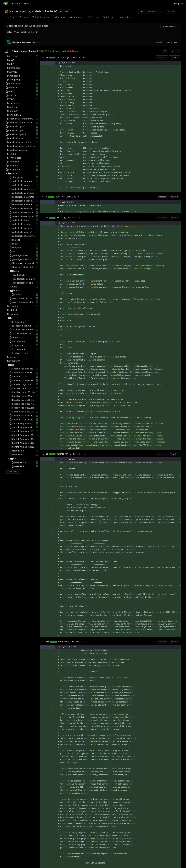Switch to the Issues tab

pos(23,17)
